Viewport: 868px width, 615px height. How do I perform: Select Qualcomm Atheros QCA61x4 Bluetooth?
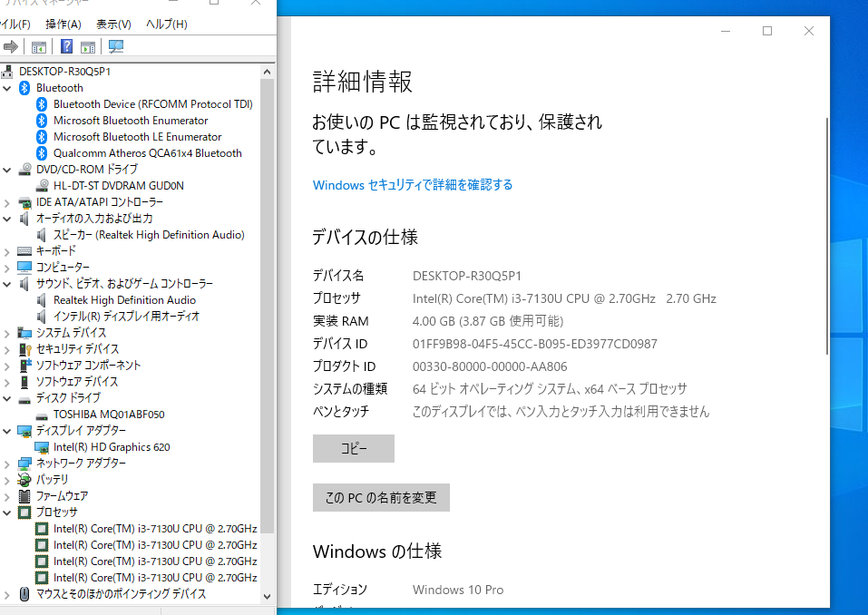tap(147, 153)
